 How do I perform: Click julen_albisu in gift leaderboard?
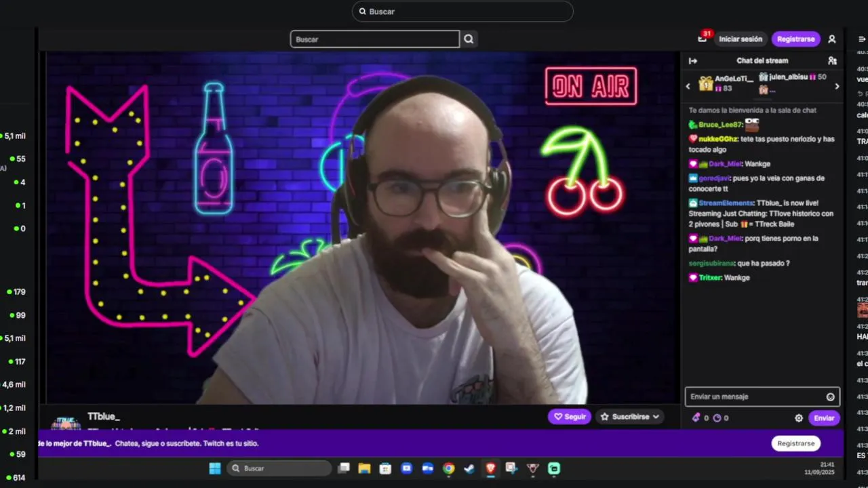[x=788, y=77]
